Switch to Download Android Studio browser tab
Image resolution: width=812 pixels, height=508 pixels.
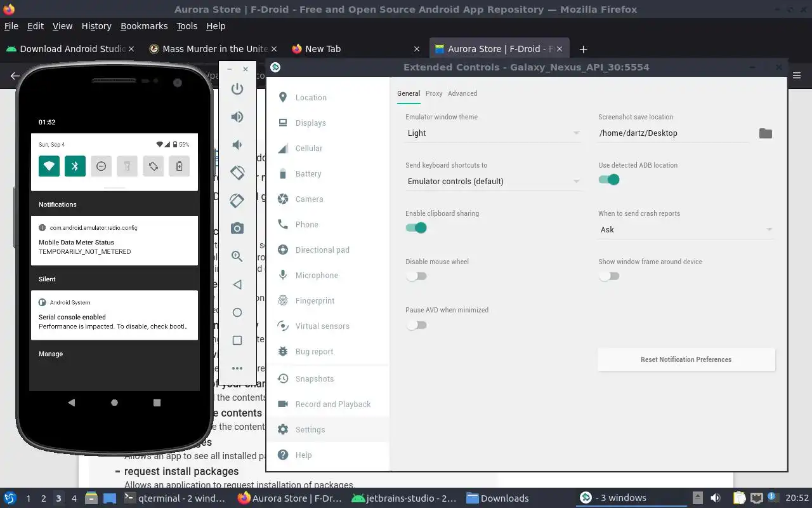(70, 49)
